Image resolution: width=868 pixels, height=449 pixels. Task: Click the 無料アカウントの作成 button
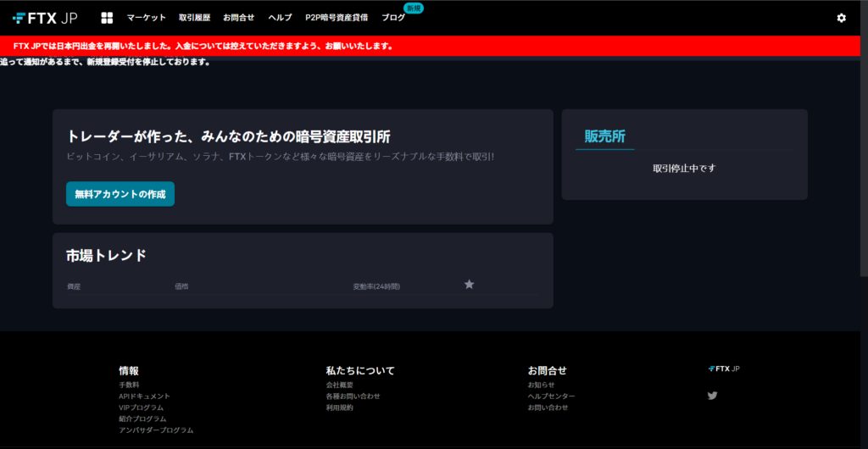120,194
